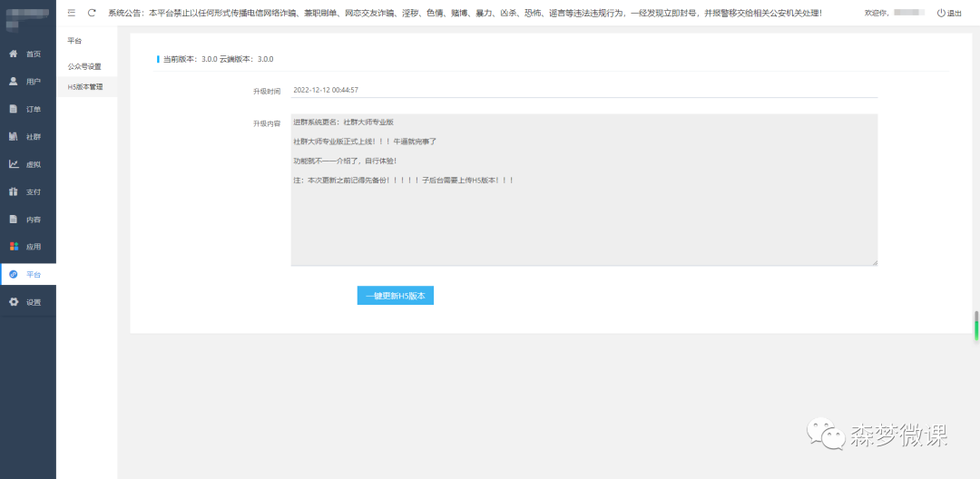Click the 一键更新H5版本 button

[396, 296]
